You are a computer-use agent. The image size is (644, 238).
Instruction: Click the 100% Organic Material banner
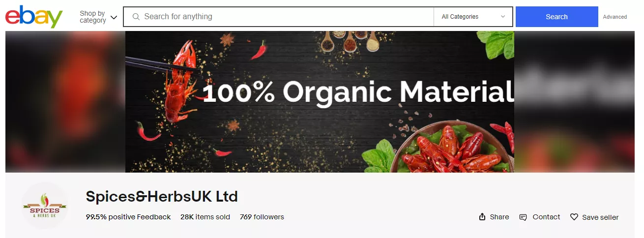click(x=320, y=102)
